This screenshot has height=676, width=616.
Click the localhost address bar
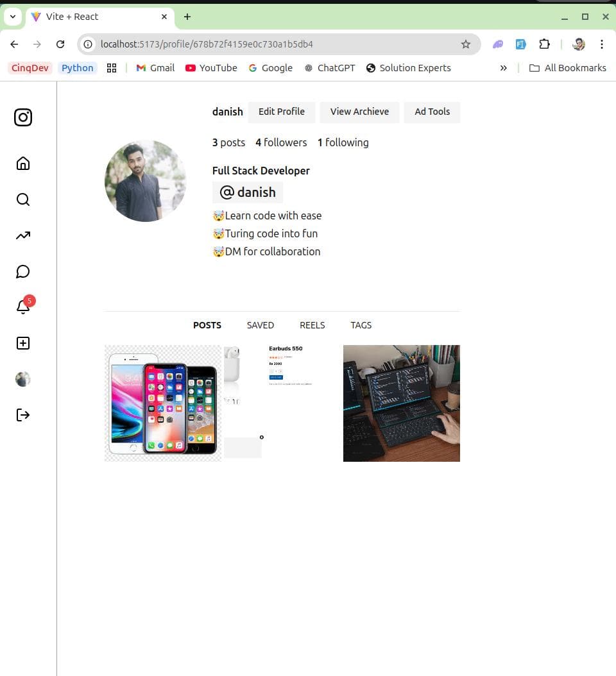pos(269,44)
